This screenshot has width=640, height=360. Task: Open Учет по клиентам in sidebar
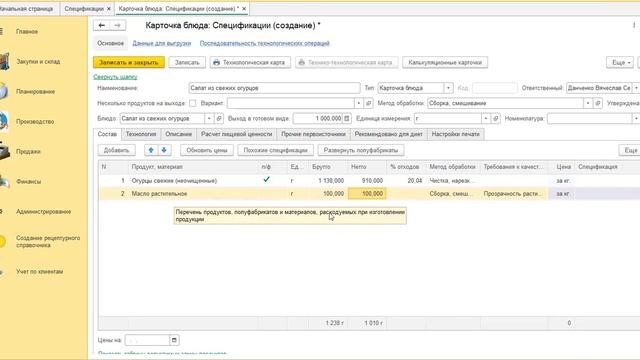coord(40,271)
